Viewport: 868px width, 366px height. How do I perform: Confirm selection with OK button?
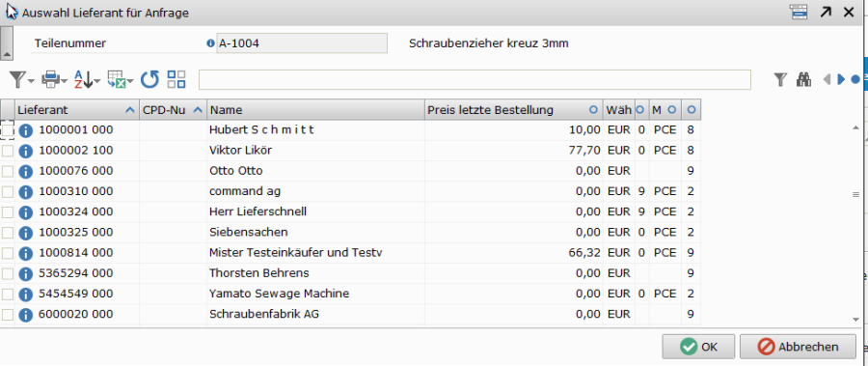(698, 347)
